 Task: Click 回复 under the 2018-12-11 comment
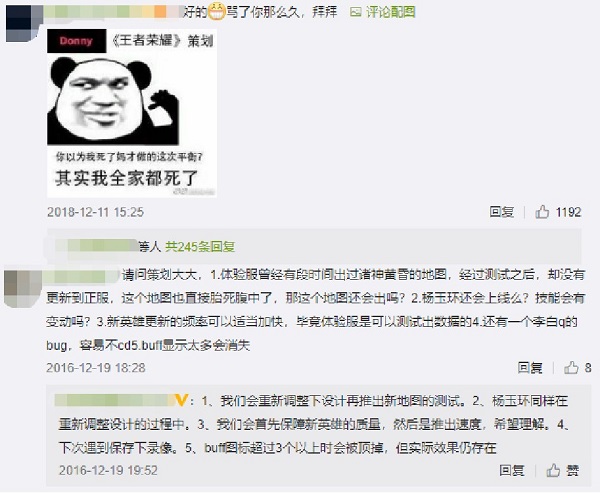pyautogui.click(x=502, y=212)
